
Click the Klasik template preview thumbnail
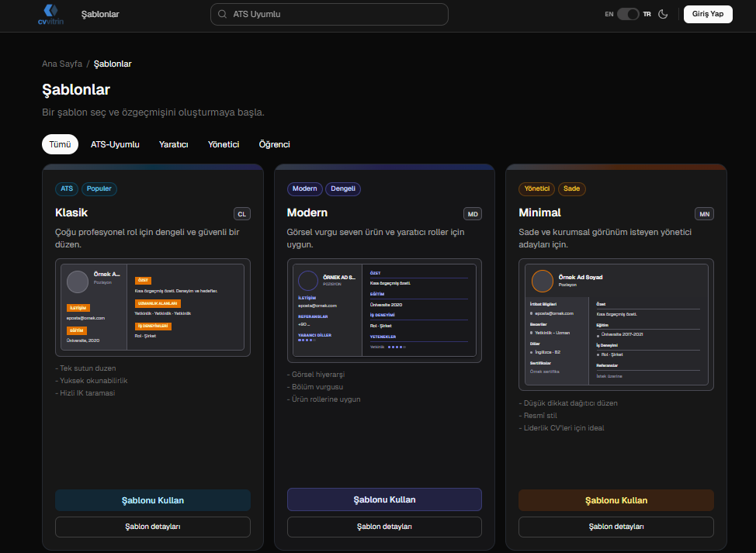coord(153,307)
